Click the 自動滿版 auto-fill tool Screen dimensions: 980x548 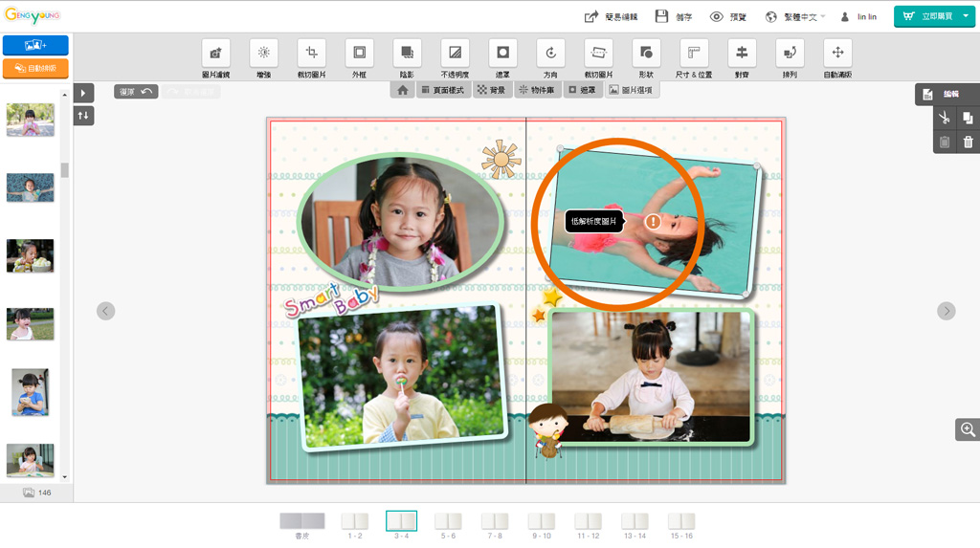[837, 58]
